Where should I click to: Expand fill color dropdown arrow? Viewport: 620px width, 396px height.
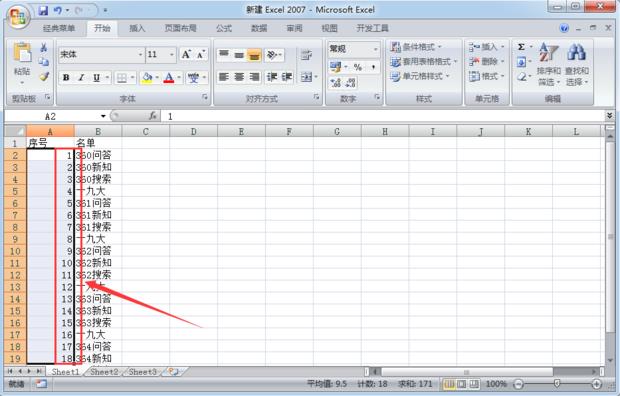157,78
